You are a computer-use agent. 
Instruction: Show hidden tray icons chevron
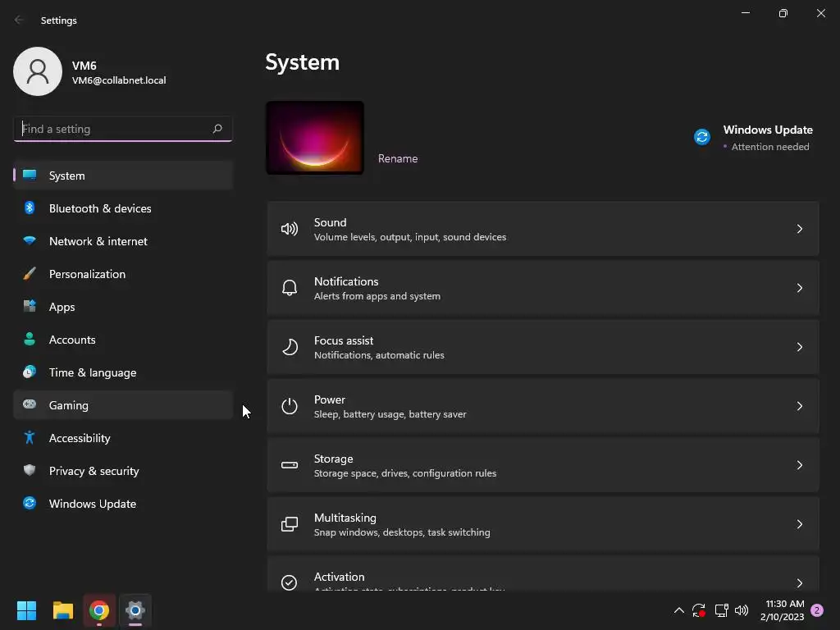pos(678,610)
